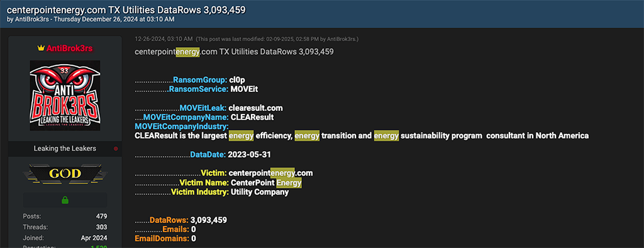Open the AntiBrok3rs username profile link
The image size is (644, 248).
(69, 48)
